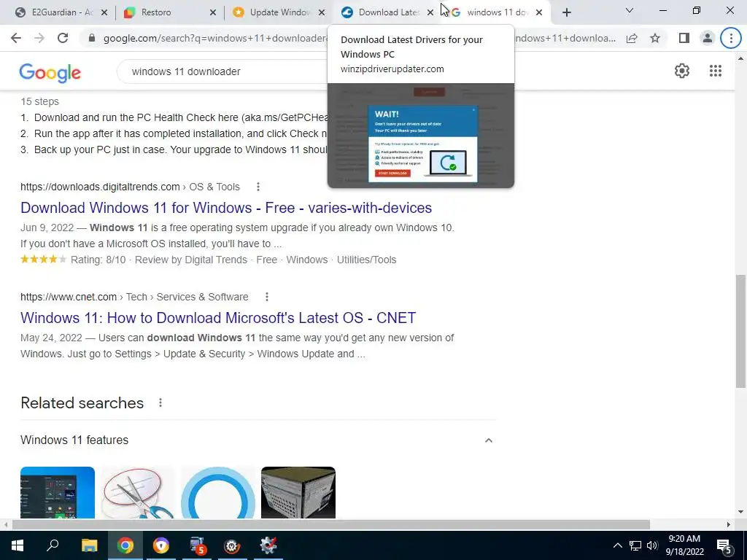This screenshot has height=560, width=747.
Task: Go forward with the forward arrow
Action: pyautogui.click(x=39, y=38)
